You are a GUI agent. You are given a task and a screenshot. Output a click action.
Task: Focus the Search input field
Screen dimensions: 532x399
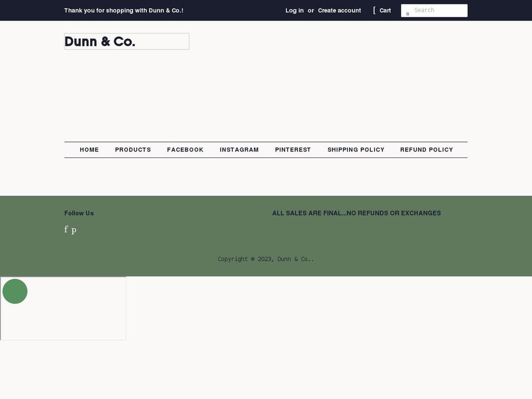coord(434,11)
